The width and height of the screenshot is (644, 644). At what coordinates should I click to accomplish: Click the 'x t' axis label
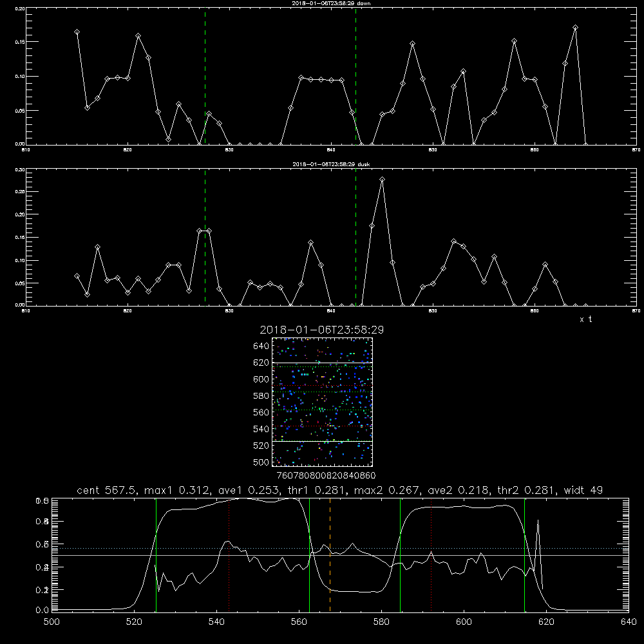[585, 319]
